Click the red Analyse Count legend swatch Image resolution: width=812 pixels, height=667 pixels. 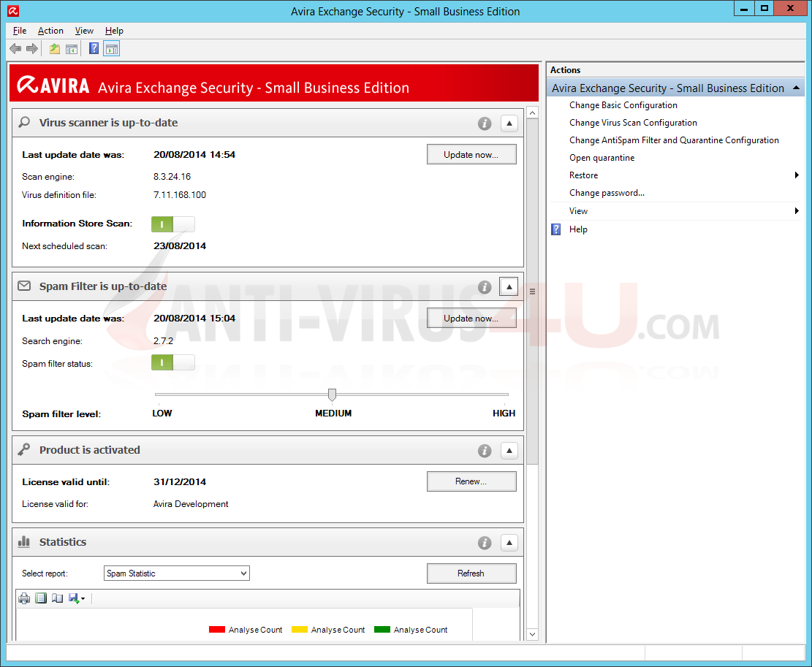click(x=217, y=629)
